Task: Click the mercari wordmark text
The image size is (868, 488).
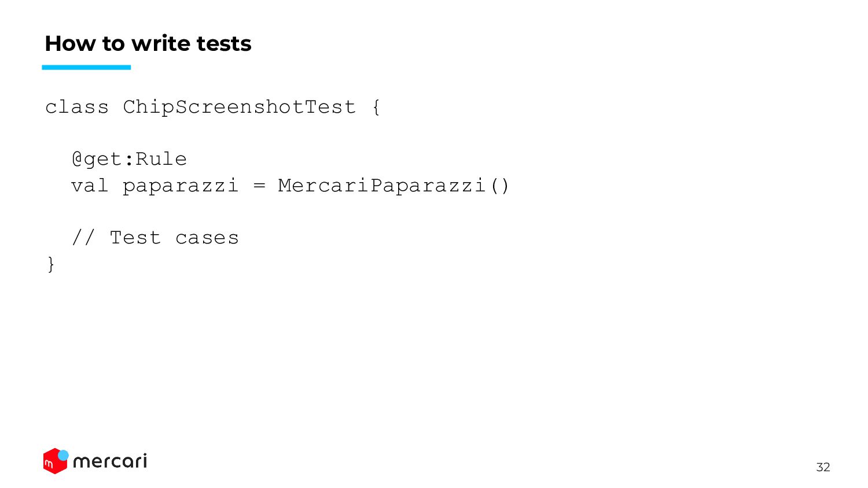Action: (x=110, y=461)
